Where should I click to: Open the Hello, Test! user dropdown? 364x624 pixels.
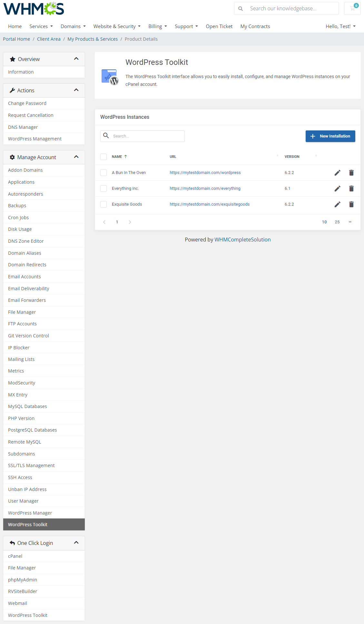(x=340, y=26)
